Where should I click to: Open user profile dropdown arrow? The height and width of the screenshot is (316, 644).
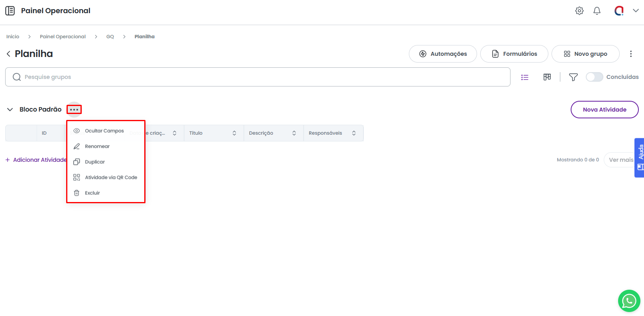636,11
